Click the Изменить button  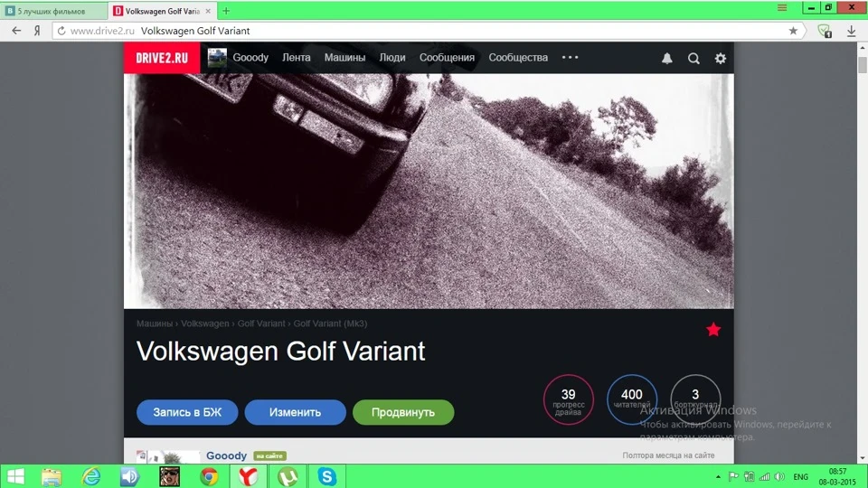point(295,412)
